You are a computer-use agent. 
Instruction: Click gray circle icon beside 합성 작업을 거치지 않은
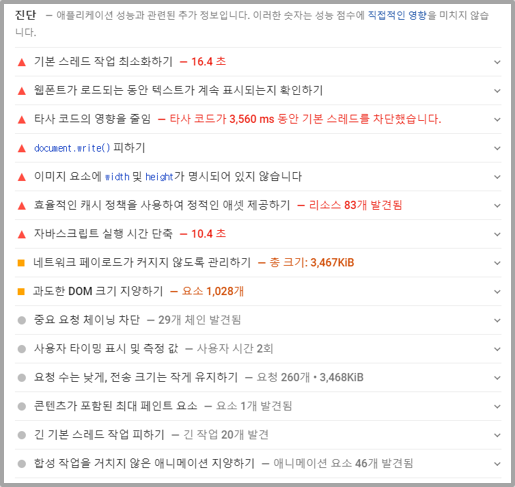click(x=22, y=464)
